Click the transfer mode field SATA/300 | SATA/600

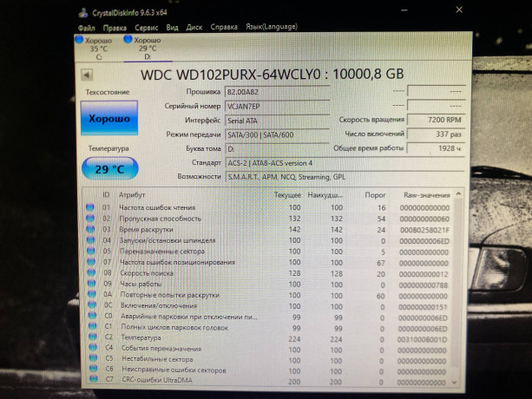[x=277, y=135]
